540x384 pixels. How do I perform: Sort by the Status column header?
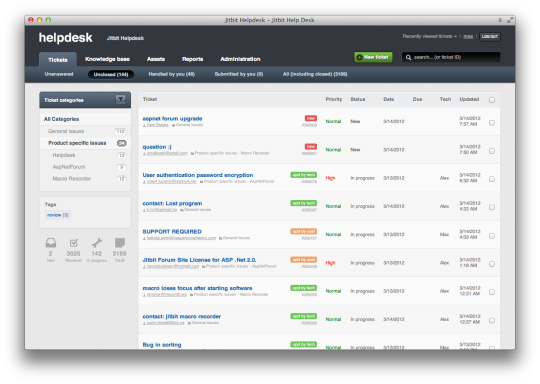[x=357, y=99]
